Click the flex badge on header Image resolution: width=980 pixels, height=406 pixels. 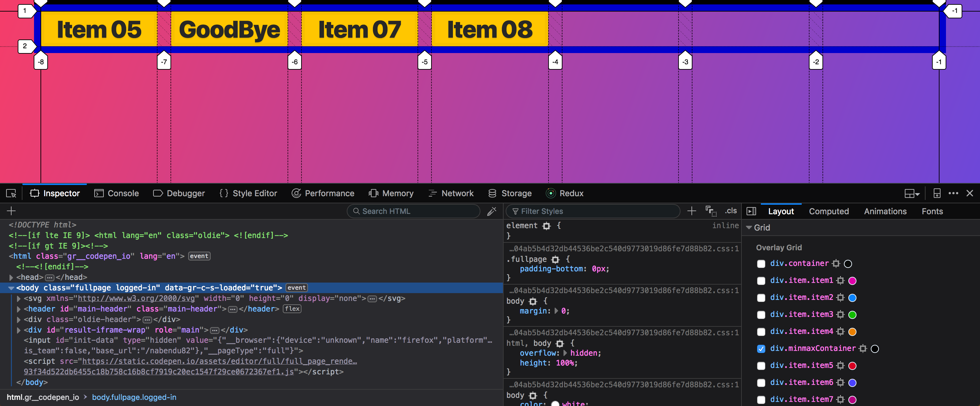tap(292, 309)
